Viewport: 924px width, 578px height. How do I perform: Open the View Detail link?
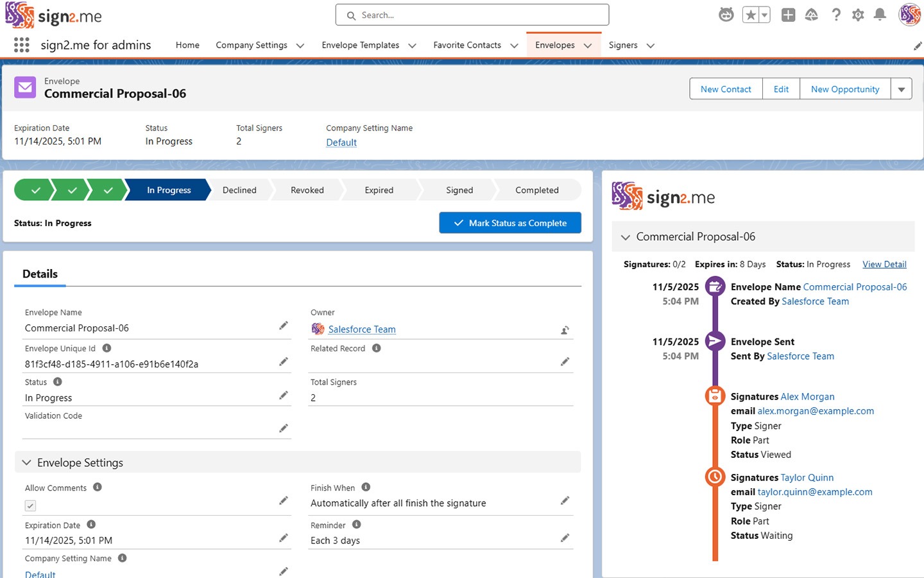(x=884, y=265)
